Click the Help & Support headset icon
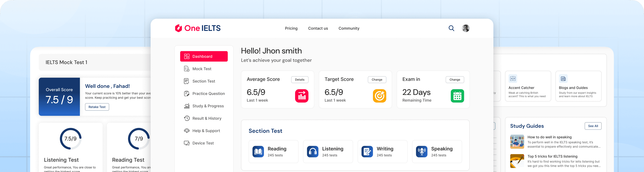 (186, 131)
